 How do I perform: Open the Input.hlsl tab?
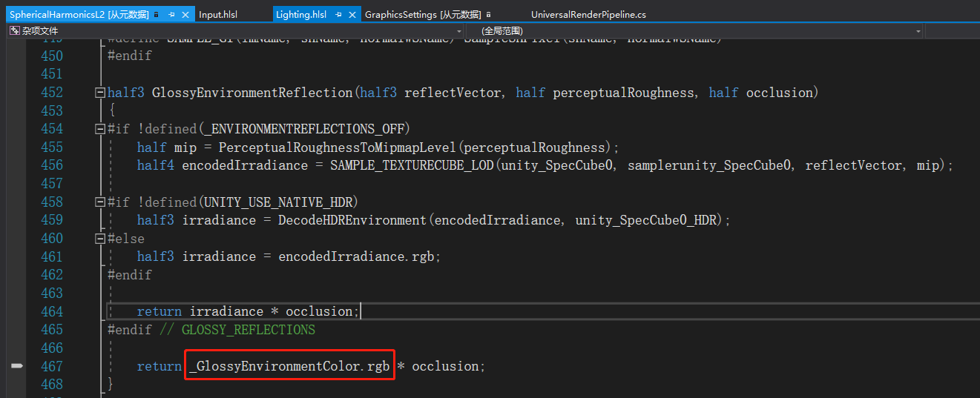(217, 14)
